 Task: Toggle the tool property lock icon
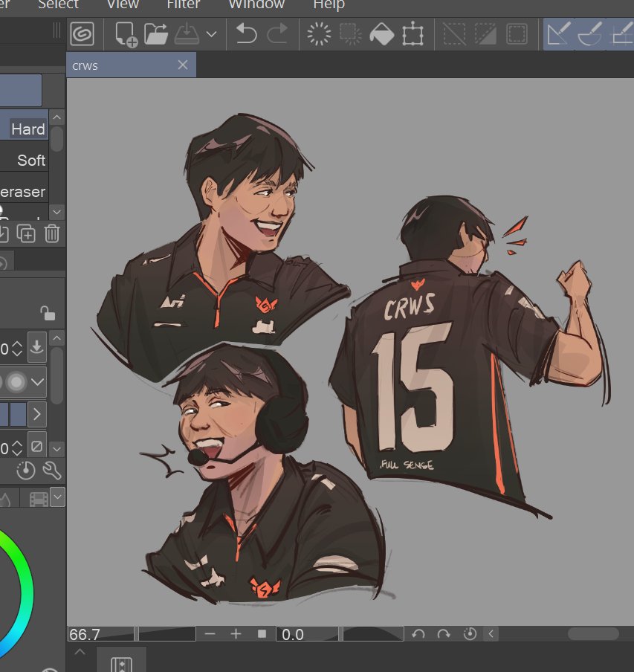point(47,313)
